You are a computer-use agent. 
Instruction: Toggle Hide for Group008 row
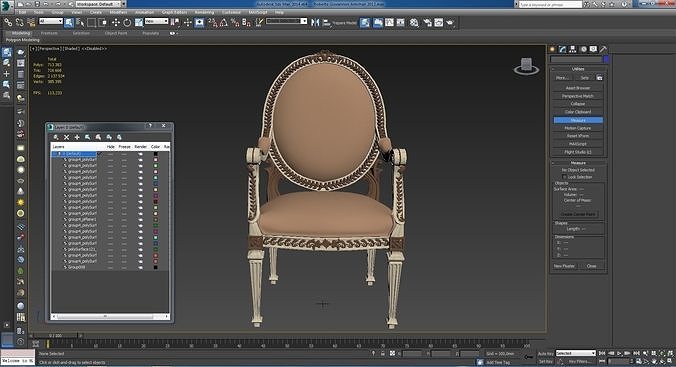point(111,267)
